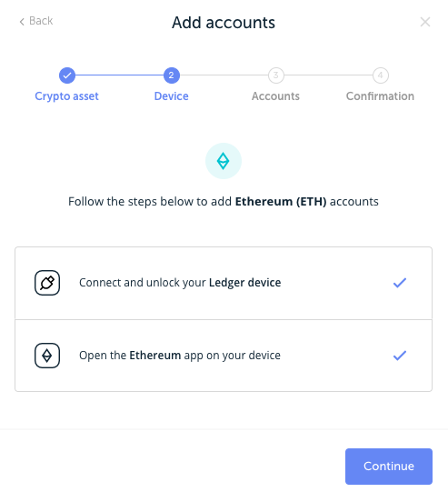Select step 3 Accounts circle
This screenshot has width=448, height=502.
coord(276,75)
